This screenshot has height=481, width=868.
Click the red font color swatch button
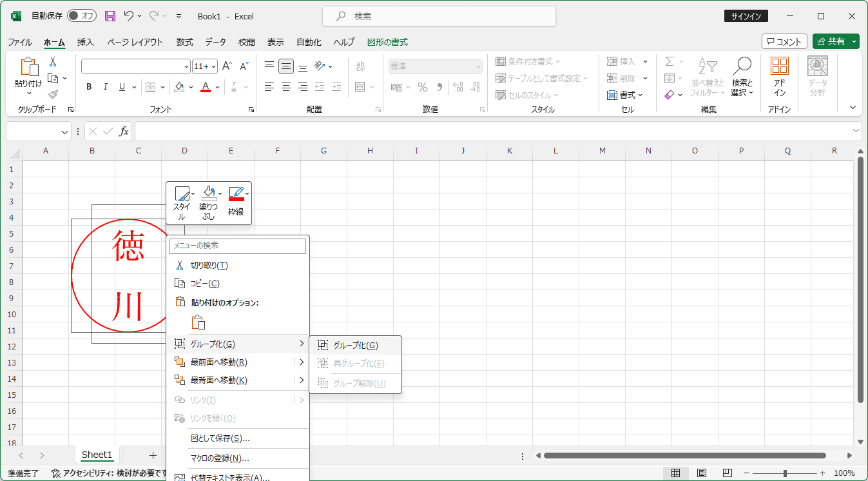pos(206,87)
